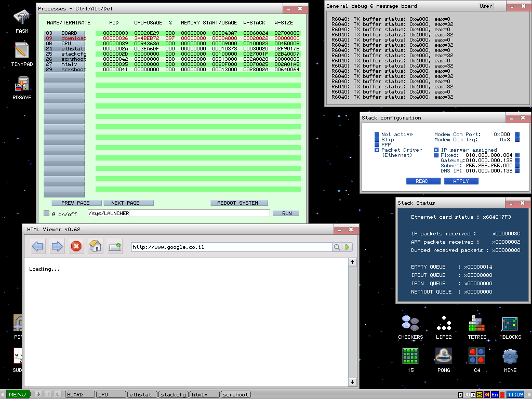Viewport: 532px width, 399px height.
Task: Click the red Stop icon in HTML Viewer
Action: pos(76,246)
